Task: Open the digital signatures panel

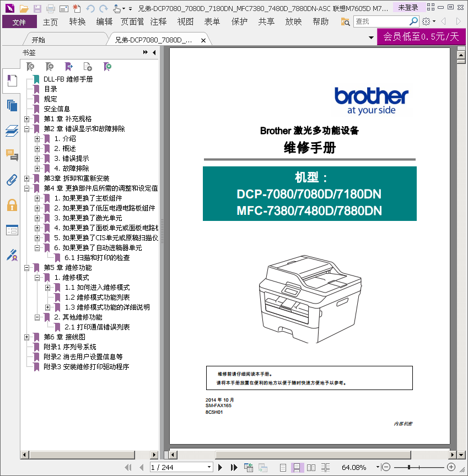Action: pyautogui.click(x=12, y=255)
